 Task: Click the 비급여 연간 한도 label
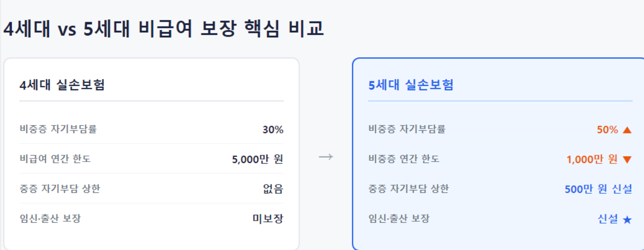point(55,159)
